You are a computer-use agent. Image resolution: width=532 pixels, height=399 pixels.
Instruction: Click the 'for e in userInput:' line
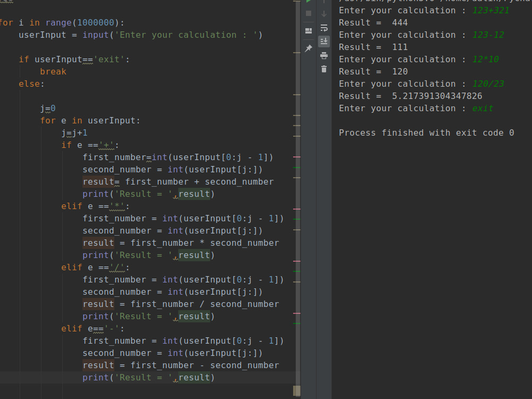coord(90,120)
